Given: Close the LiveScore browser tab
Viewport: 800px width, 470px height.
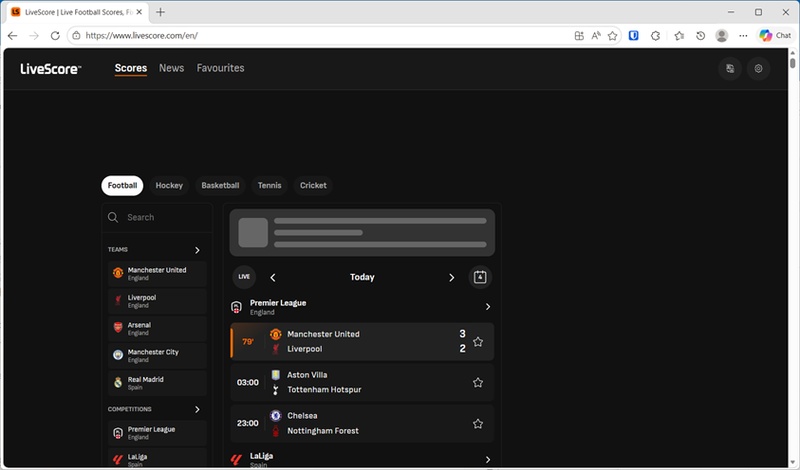Looking at the screenshot, I should point(139,12).
